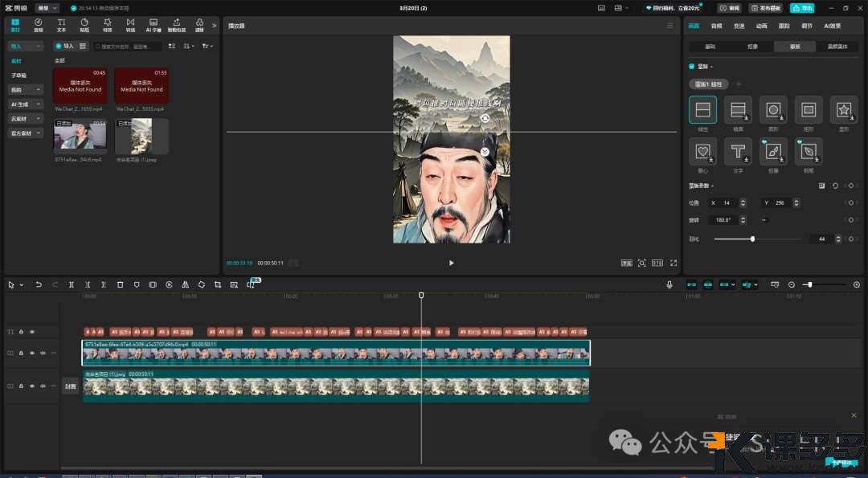Click the undo arrow in timeline toolbar
The width and height of the screenshot is (868, 478).
click(39, 284)
